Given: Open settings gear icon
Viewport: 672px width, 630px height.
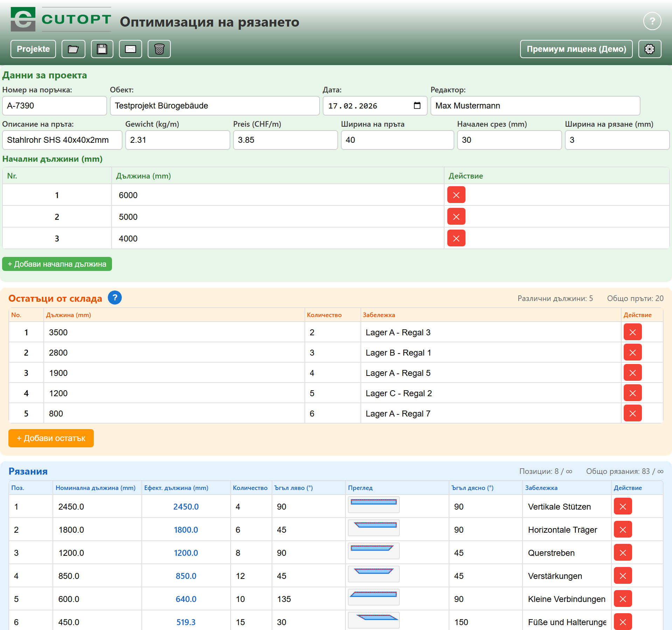Looking at the screenshot, I should coord(650,49).
